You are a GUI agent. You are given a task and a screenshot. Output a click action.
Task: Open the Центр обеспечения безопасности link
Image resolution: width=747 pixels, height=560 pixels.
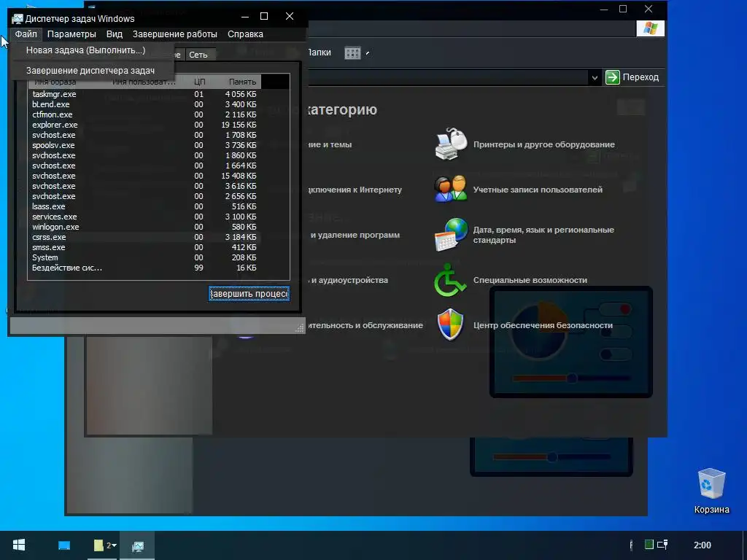coord(543,325)
